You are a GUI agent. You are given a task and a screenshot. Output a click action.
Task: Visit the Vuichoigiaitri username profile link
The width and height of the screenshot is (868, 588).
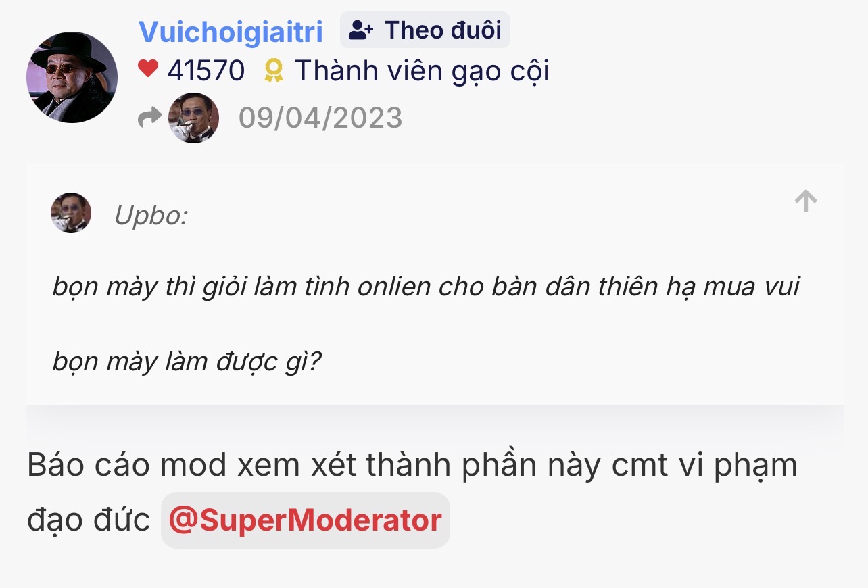(231, 31)
